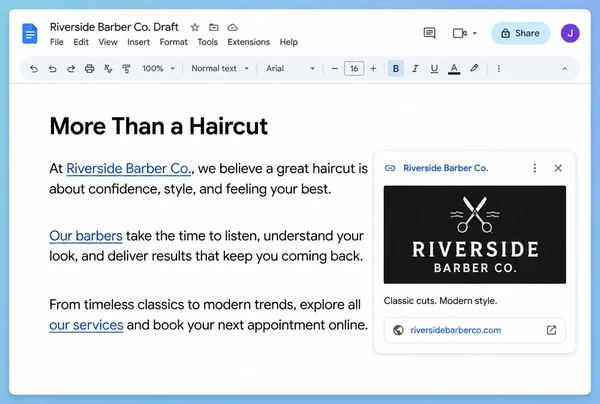600x404 pixels.
Task: Rename the Riverside Barber Co. Draft title
Action: (114, 27)
